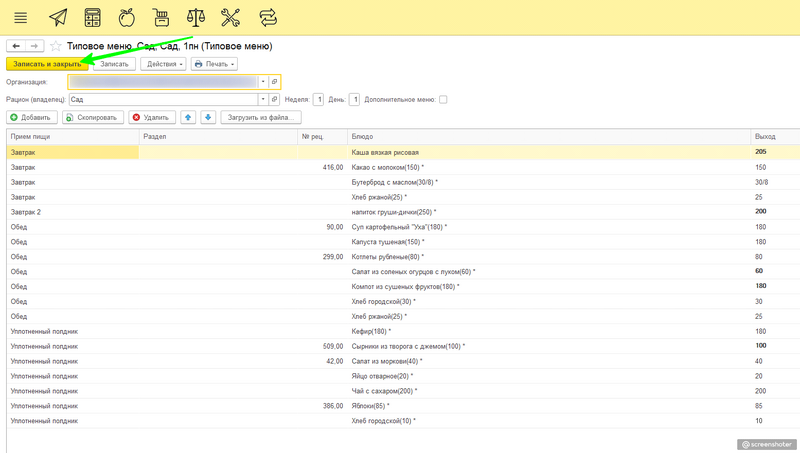This screenshot has width=800, height=453.
Task: Toggle the Дополнительное меню checkbox
Action: (443, 100)
